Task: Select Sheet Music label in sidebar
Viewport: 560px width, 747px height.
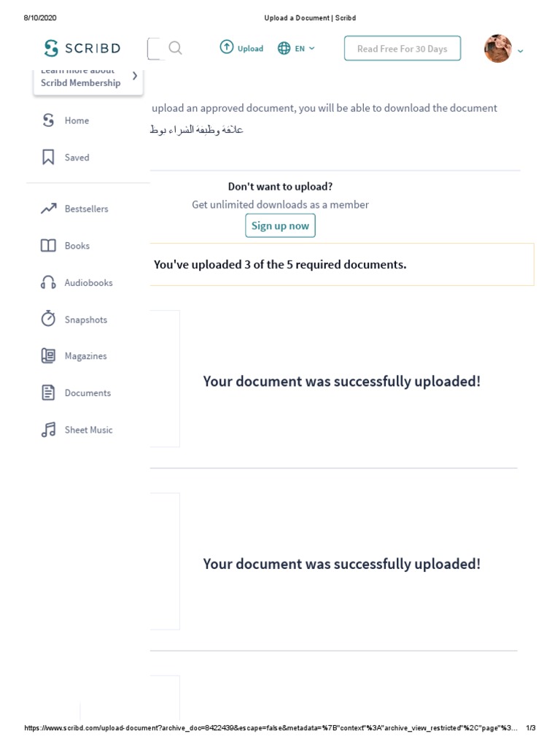Action: pos(88,430)
